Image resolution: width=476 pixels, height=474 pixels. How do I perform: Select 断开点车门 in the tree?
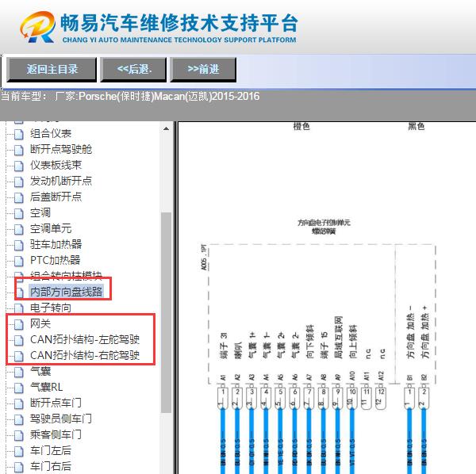click(x=56, y=403)
